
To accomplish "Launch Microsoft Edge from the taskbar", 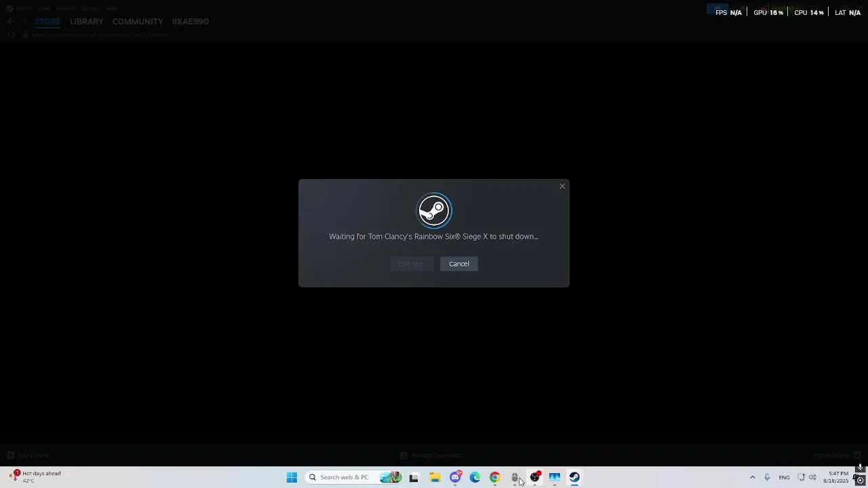I will pyautogui.click(x=475, y=477).
